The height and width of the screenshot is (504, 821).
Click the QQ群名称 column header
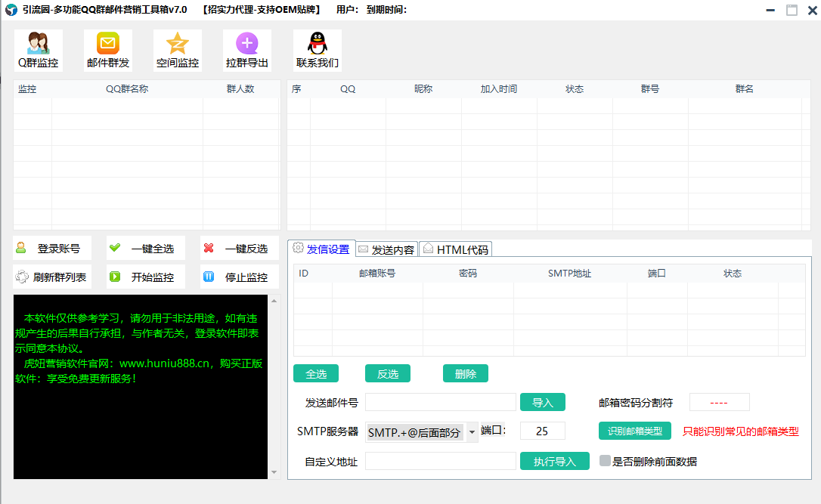click(x=127, y=89)
